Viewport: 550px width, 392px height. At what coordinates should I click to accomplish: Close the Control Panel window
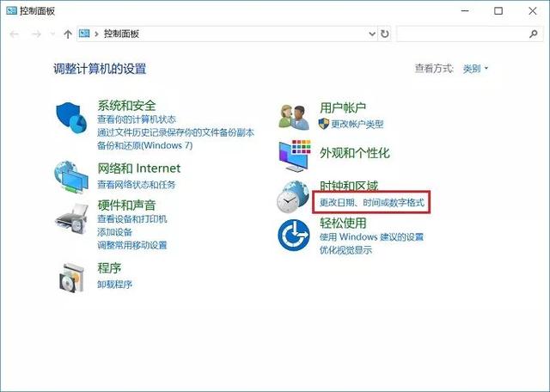pyautogui.click(x=533, y=11)
